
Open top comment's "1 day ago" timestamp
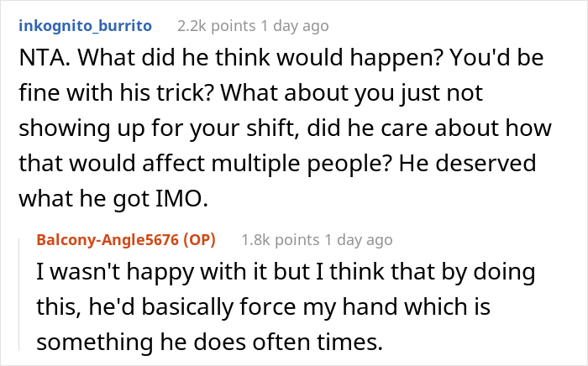click(x=295, y=26)
